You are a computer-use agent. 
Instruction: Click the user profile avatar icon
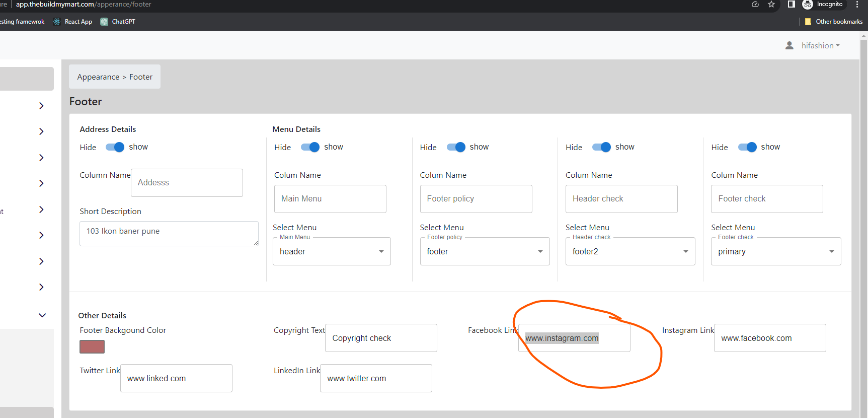pos(790,45)
